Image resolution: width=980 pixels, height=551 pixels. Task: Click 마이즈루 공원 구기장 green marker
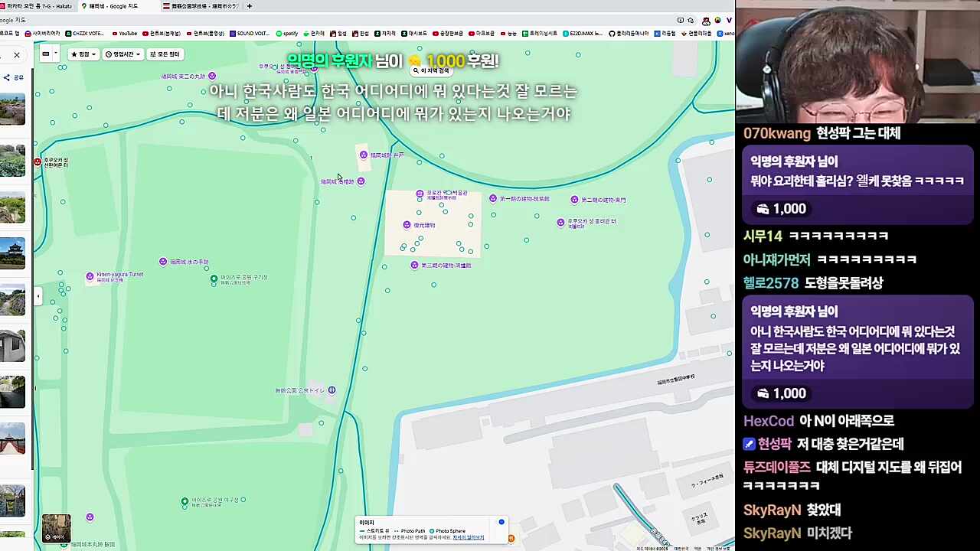pyautogui.click(x=214, y=279)
